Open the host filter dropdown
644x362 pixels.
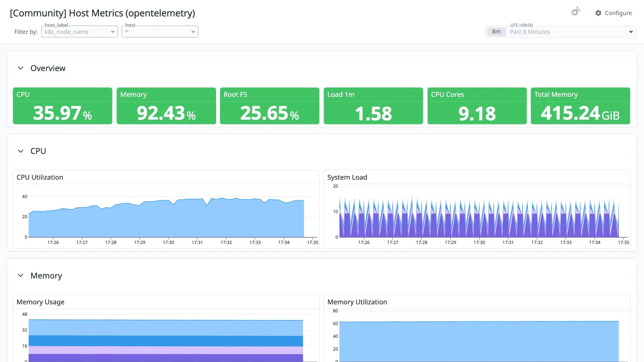click(x=160, y=32)
